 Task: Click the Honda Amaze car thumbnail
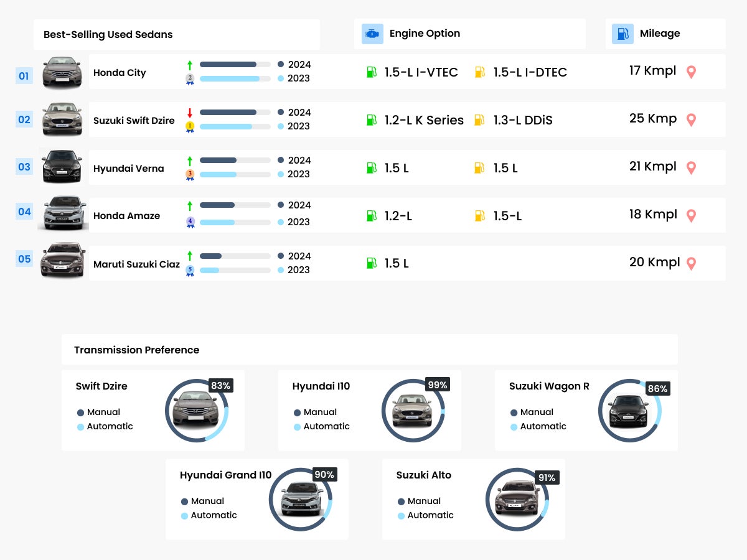[x=62, y=213]
